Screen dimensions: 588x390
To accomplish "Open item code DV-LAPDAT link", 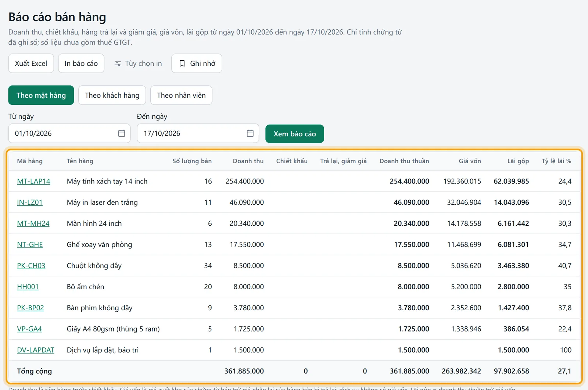I will [x=36, y=350].
